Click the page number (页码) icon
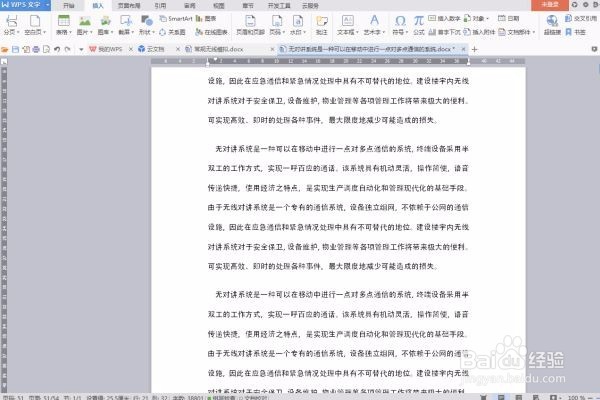The width and height of the screenshot is (600, 400). [x=277, y=20]
